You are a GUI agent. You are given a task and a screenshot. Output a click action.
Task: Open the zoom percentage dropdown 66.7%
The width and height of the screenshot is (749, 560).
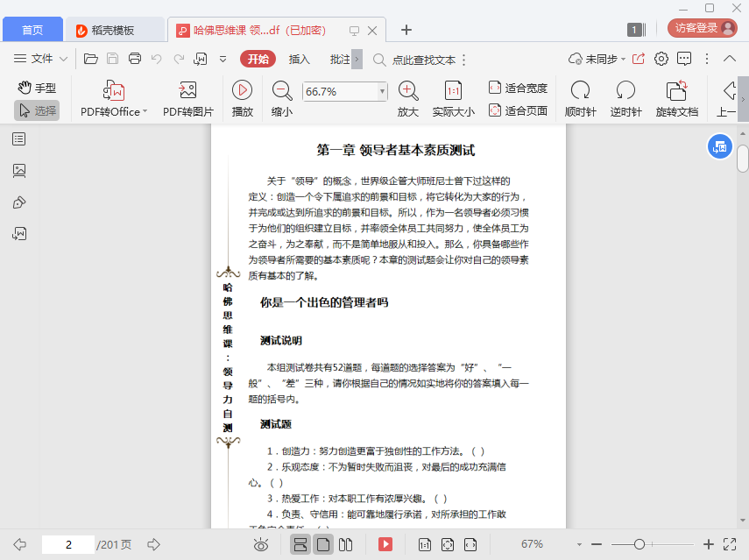[x=382, y=91]
